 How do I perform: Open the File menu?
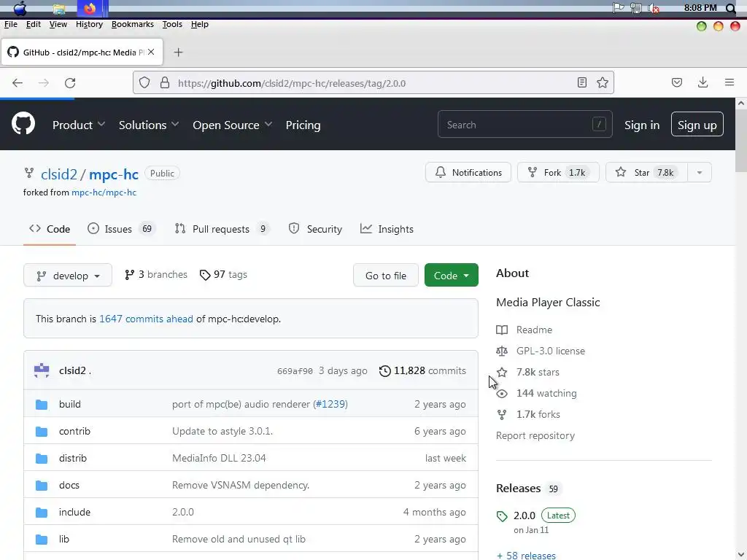click(10, 24)
